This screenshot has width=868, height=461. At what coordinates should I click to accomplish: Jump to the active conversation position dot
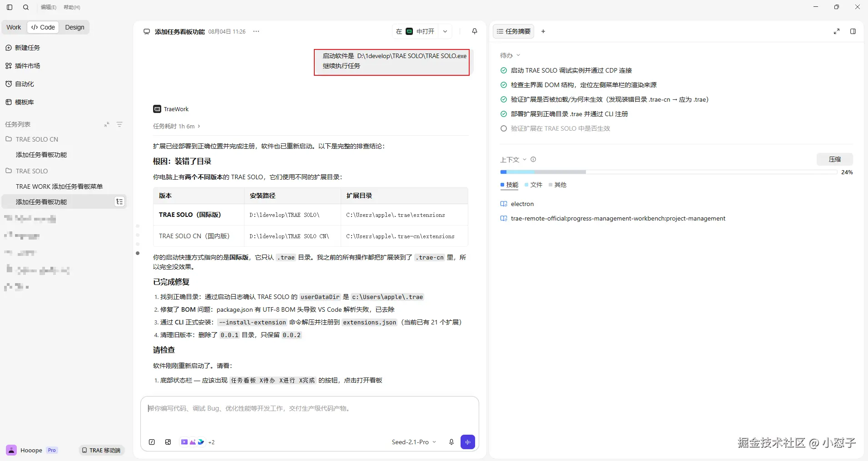click(138, 253)
